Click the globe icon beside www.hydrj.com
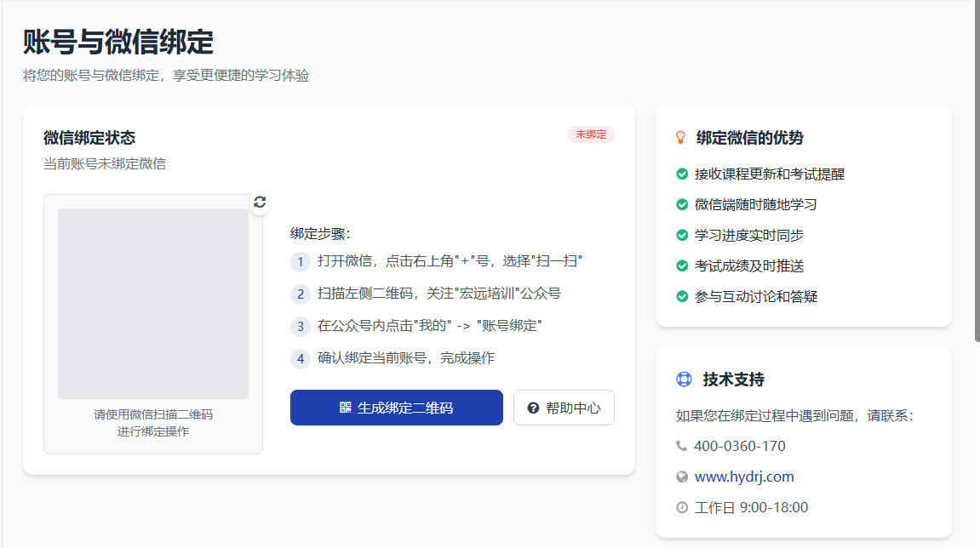Viewport: 980px width, 548px height. point(681,477)
